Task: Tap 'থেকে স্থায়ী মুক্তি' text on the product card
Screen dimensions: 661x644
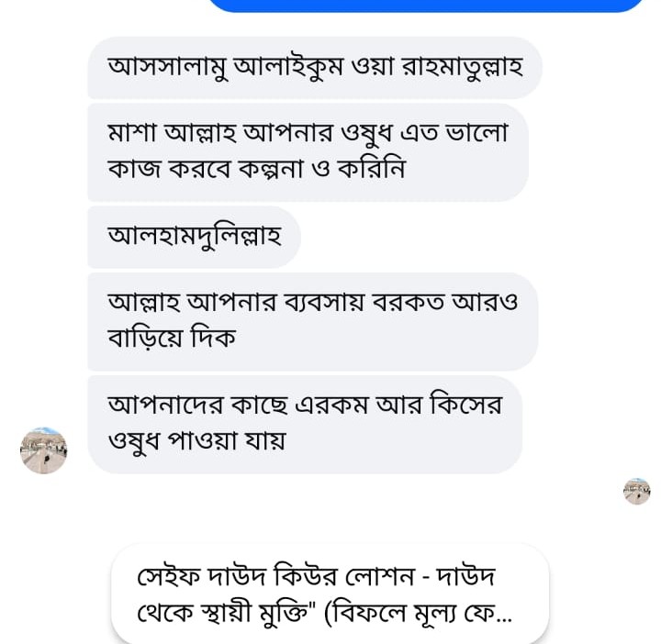Action: click(226, 611)
